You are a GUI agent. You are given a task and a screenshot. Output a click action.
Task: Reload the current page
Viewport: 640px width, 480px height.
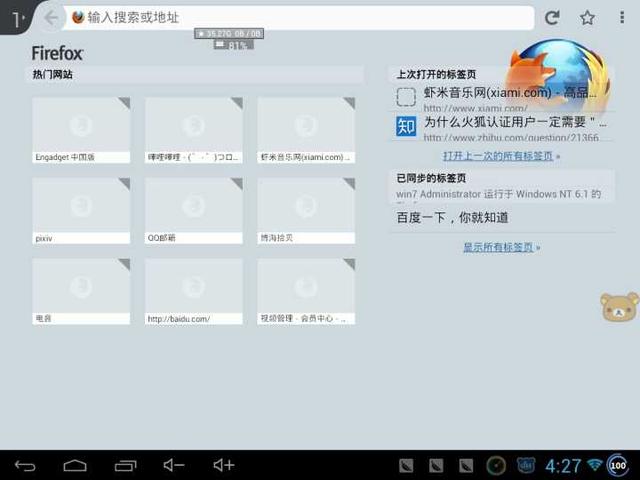pyautogui.click(x=553, y=18)
